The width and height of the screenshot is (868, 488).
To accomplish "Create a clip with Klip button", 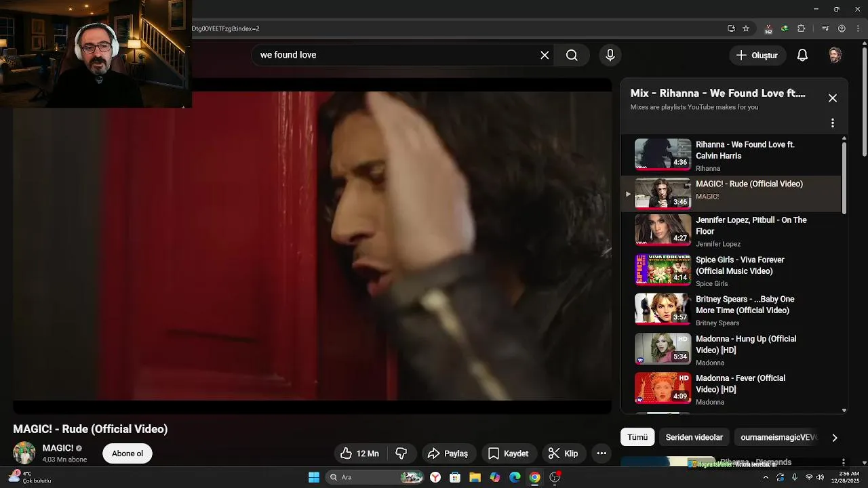I will tap(564, 453).
